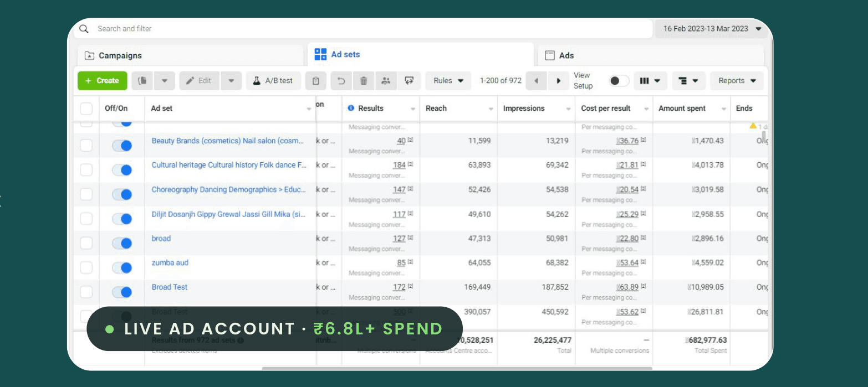The image size is (868, 387).
Task: Open the date range dropdown
Action: (x=712, y=29)
